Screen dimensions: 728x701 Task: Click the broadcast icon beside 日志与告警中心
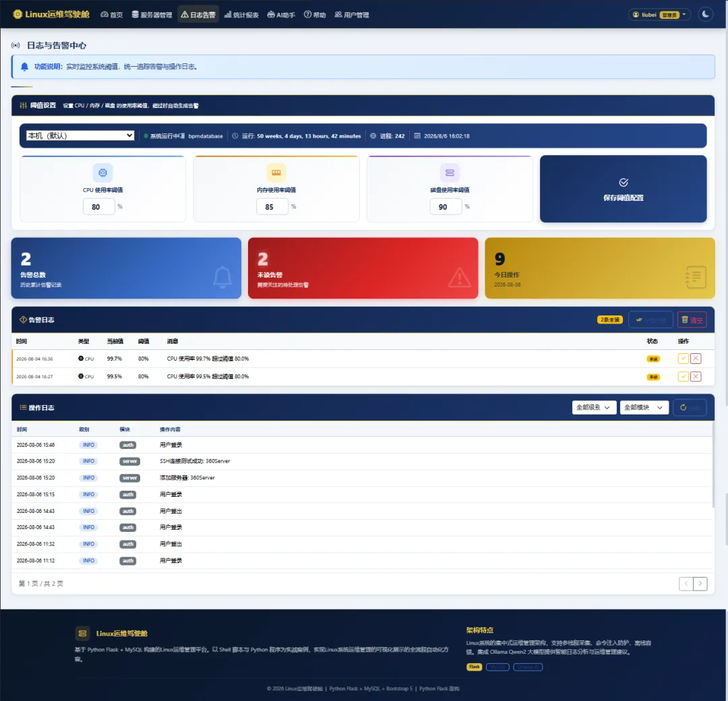(x=16, y=45)
